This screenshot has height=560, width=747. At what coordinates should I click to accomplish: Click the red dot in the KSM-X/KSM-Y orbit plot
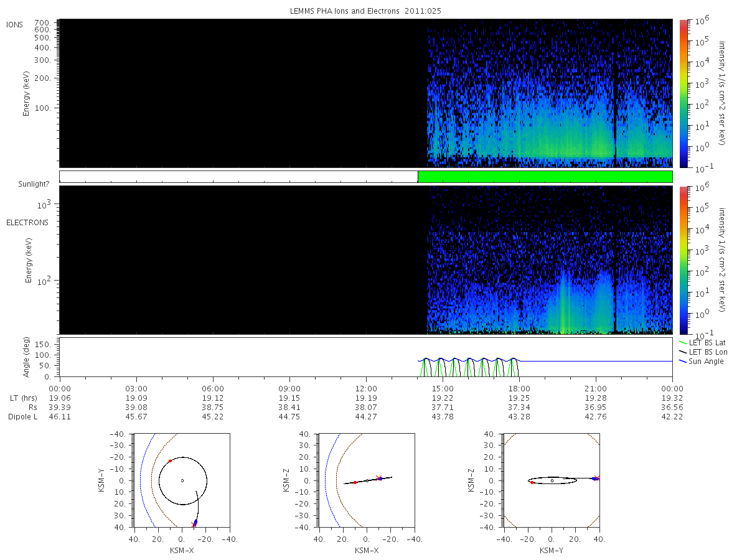(x=170, y=461)
